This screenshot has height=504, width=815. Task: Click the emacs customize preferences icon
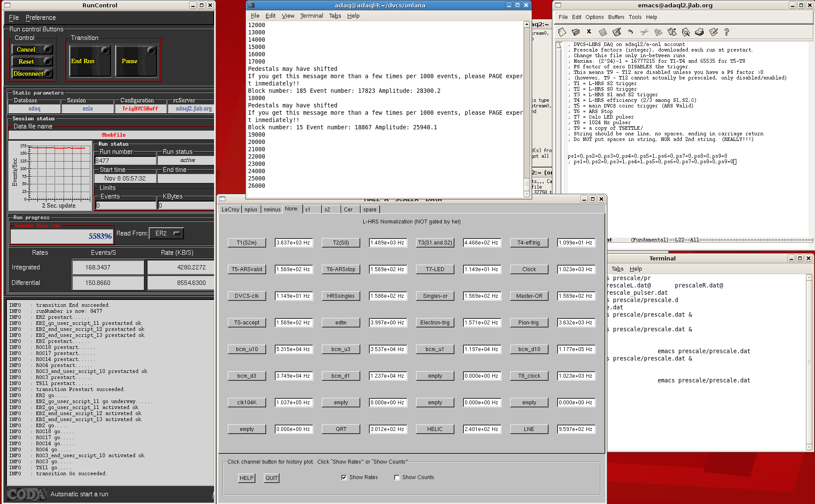[x=713, y=32]
